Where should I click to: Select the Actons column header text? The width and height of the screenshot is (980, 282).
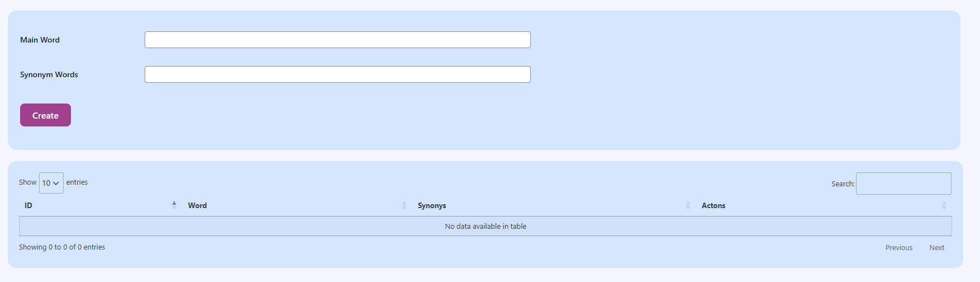(713, 205)
